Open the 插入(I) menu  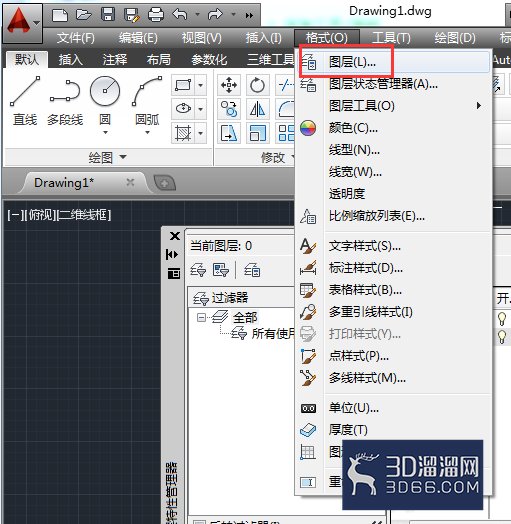264,38
